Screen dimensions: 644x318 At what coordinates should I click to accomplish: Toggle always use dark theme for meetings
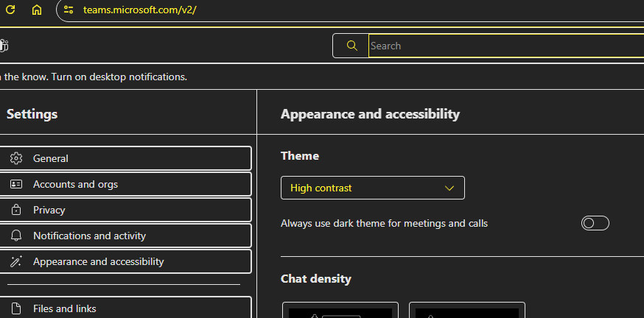(595, 223)
